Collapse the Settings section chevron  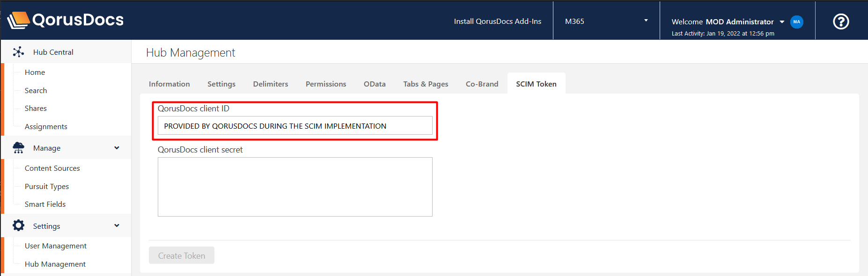[117, 225]
